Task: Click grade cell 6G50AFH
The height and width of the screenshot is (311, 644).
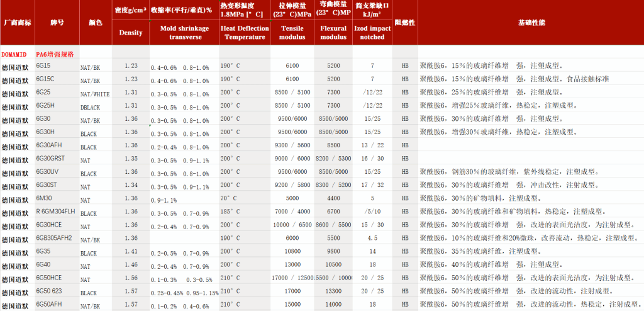Action: pyautogui.click(x=49, y=304)
